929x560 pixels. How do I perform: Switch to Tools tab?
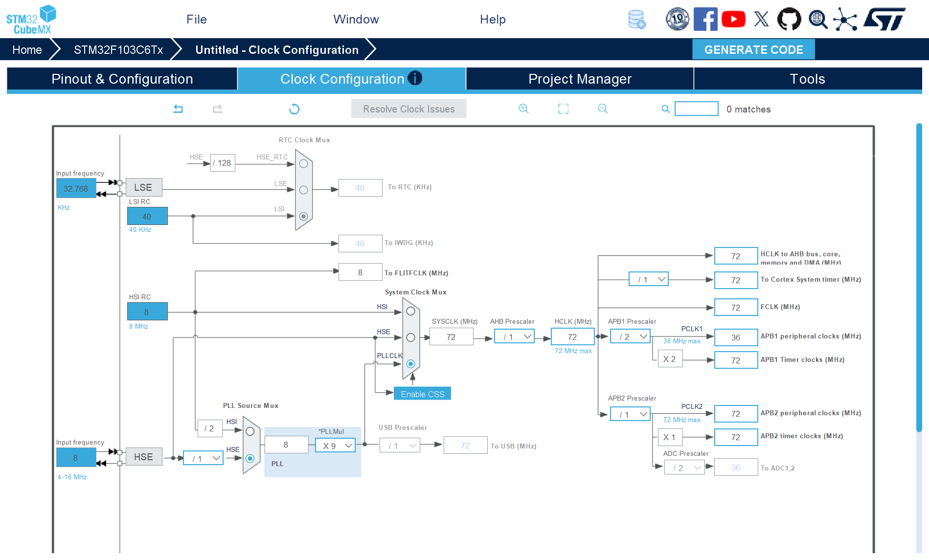click(x=808, y=79)
